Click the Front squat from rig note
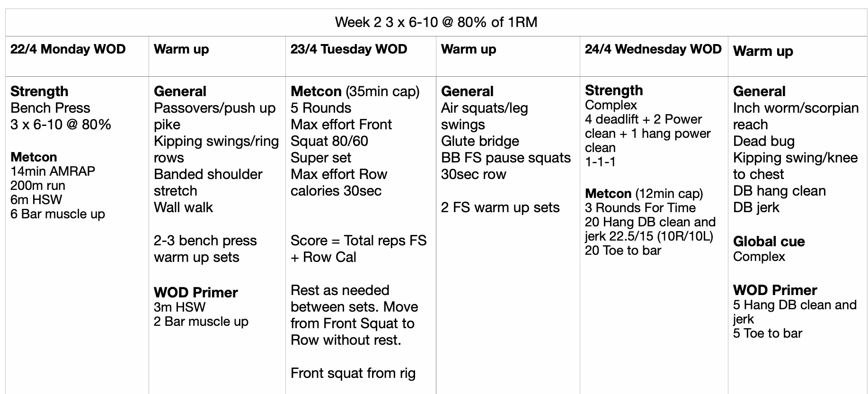868x394 pixels. (353, 373)
